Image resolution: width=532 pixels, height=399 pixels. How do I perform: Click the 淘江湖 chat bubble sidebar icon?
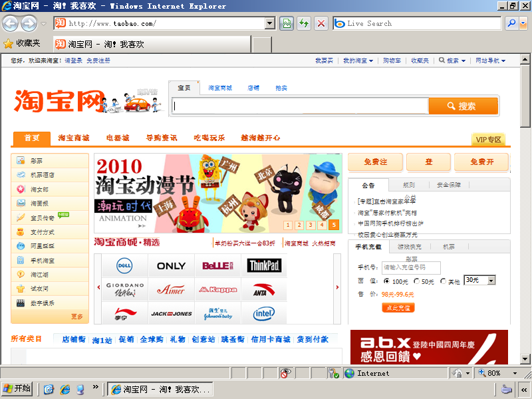pos(21,274)
